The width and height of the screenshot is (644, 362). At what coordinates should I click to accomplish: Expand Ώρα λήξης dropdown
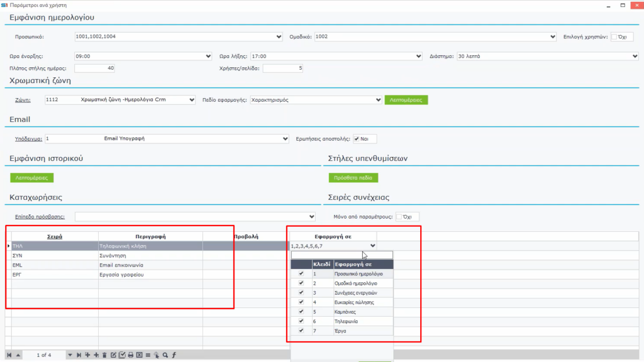coord(418,56)
